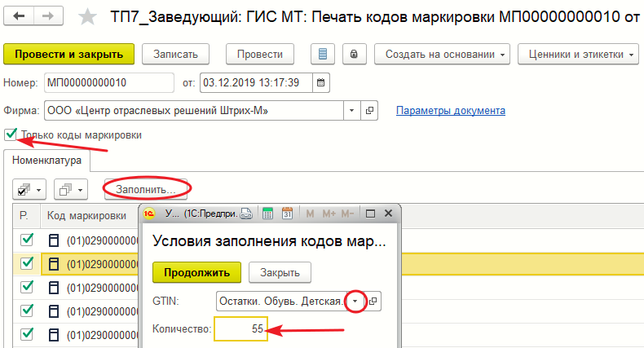Screen dimensions: 644x348
Task: Click 'Продолжить' in the dialog
Action: [196, 272]
